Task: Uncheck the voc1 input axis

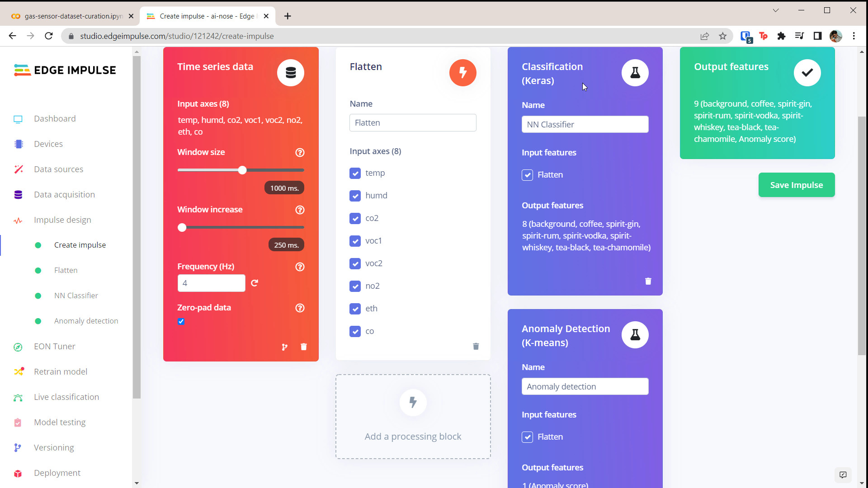Action: (x=355, y=241)
